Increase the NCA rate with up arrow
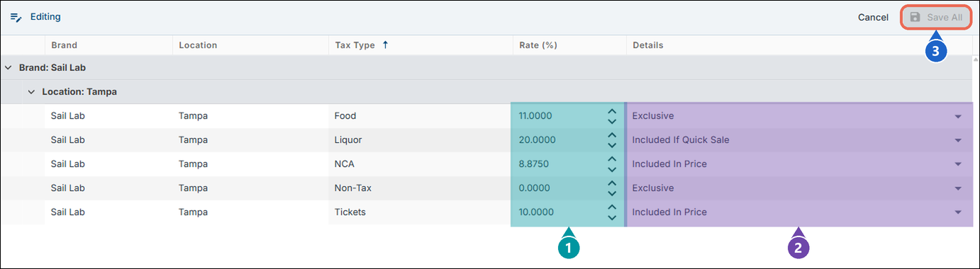980x269 pixels. pyautogui.click(x=612, y=159)
